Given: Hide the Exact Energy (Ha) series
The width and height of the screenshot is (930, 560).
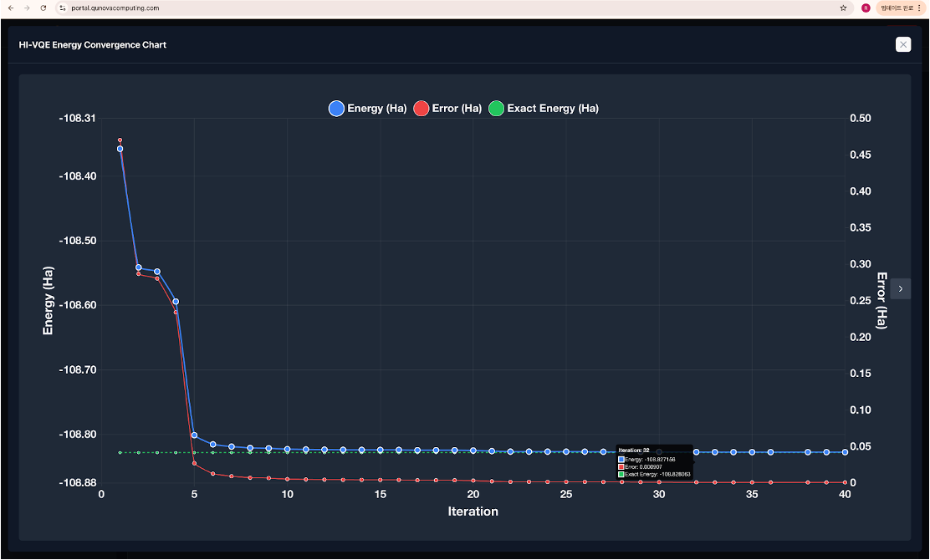Looking at the screenshot, I should click(x=552, y=109).
